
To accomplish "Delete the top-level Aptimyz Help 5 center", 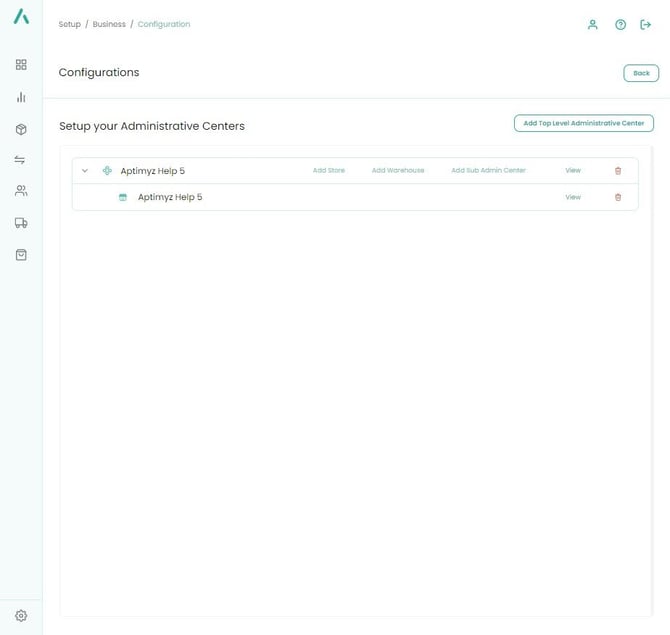I will coord(617,171).
